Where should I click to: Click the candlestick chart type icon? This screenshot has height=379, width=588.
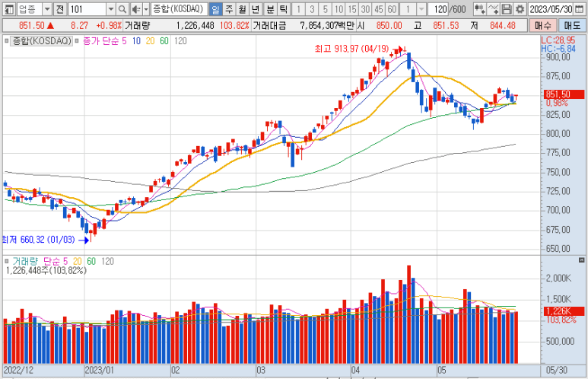coord(478,9)
